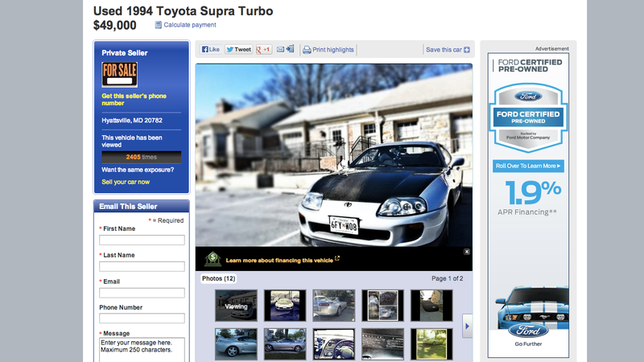Get this seller's phone number
The width and height of the screenshot is (644, 362).
[134, 99]
